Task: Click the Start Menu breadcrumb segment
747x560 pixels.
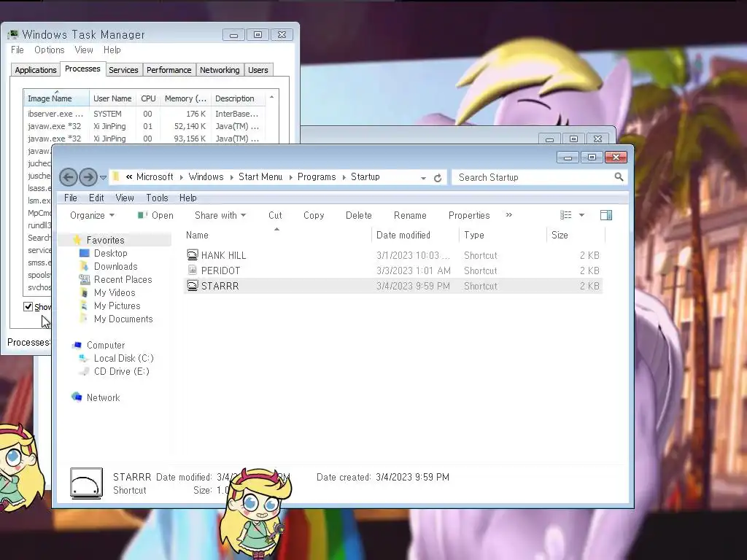Action: (260, 176)
